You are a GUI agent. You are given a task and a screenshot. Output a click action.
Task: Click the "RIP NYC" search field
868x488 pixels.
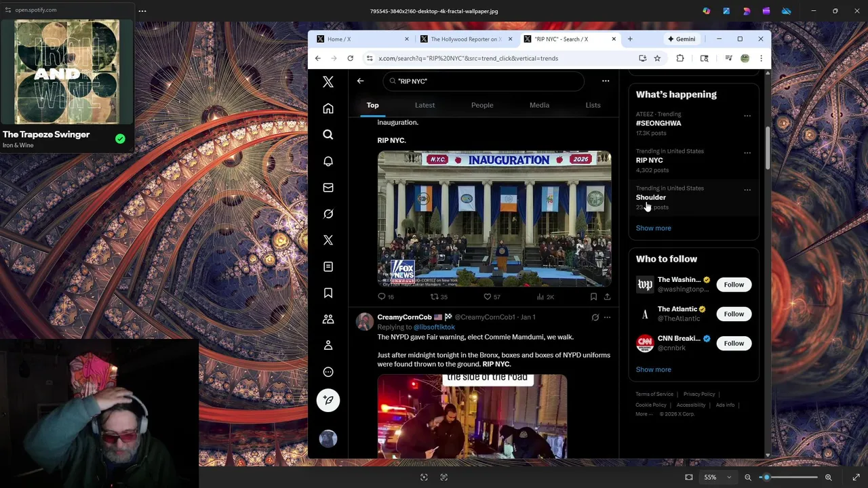pyautogui.click(x=483, y=81)
